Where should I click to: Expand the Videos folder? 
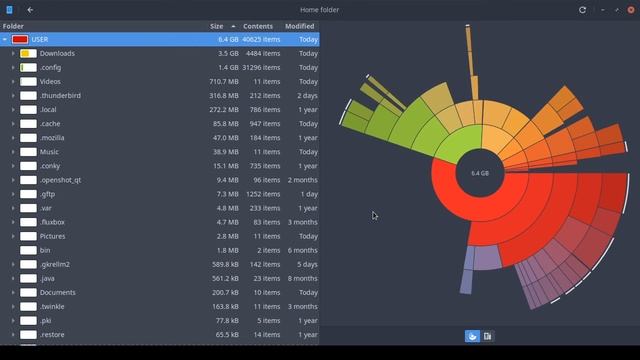pyautogui.click(x=13, y=82)
